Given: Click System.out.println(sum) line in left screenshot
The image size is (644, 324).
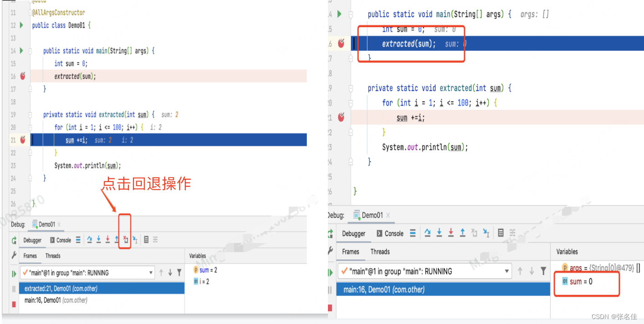Looking at the screenshot, I should pos(88,166).
